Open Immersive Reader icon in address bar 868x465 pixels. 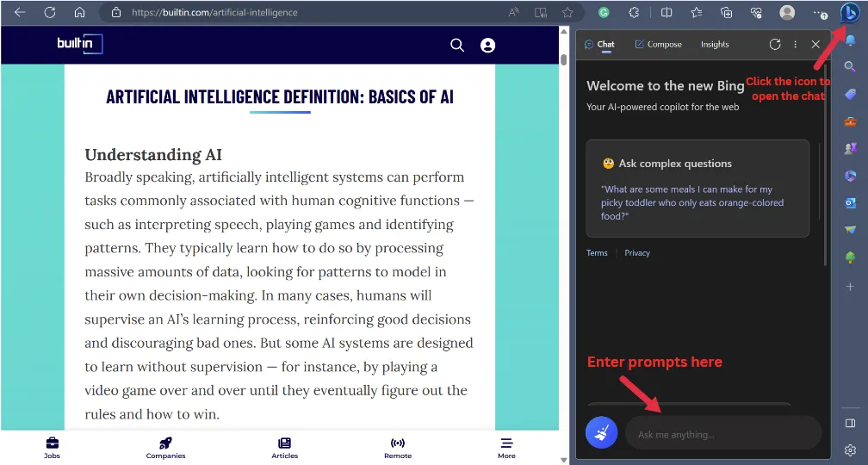point(541,12)
